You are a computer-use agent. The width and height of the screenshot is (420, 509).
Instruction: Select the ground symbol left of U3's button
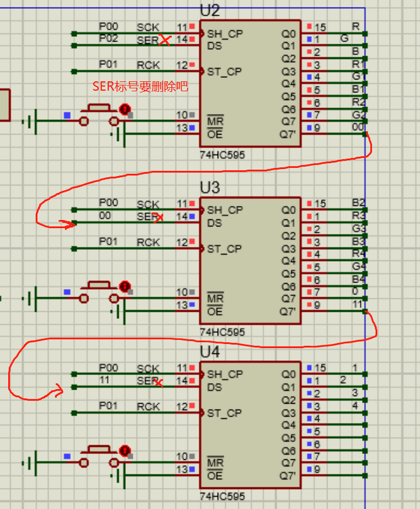coord(30,299)
